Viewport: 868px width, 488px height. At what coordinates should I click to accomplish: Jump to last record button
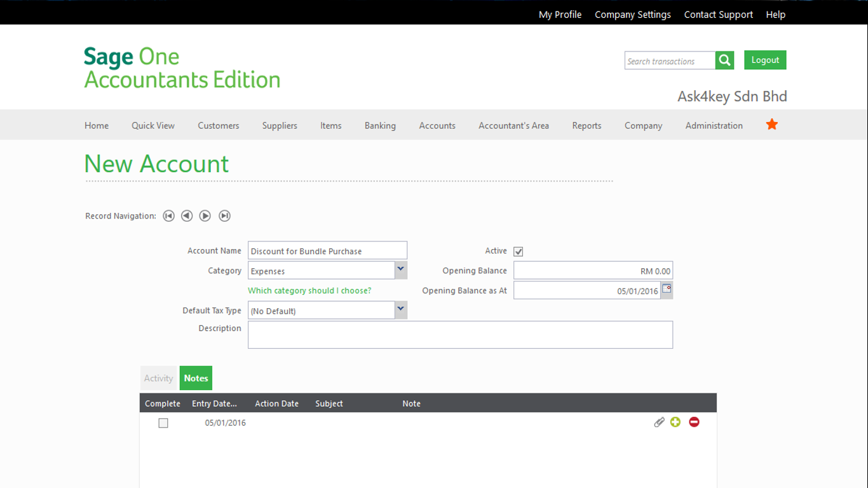(224, 216)
